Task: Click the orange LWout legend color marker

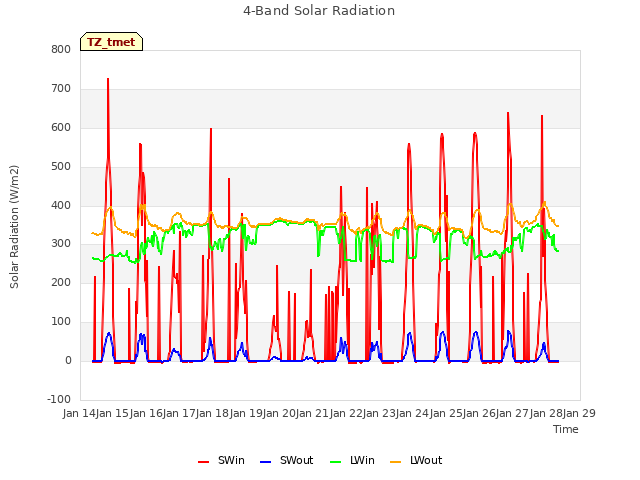Action: click(396, 462)
